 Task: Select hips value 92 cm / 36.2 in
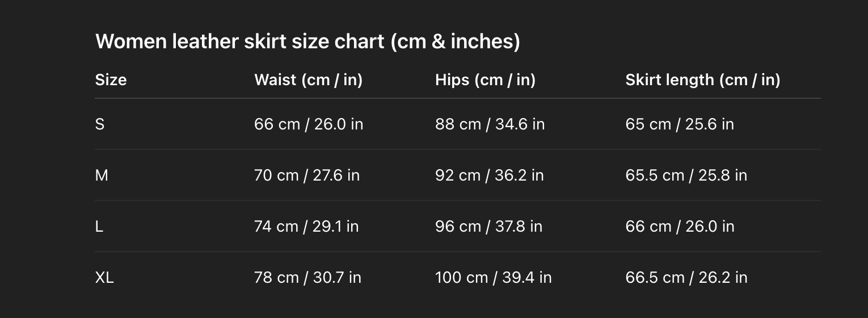pyautogui.click(x=489, y=175)
